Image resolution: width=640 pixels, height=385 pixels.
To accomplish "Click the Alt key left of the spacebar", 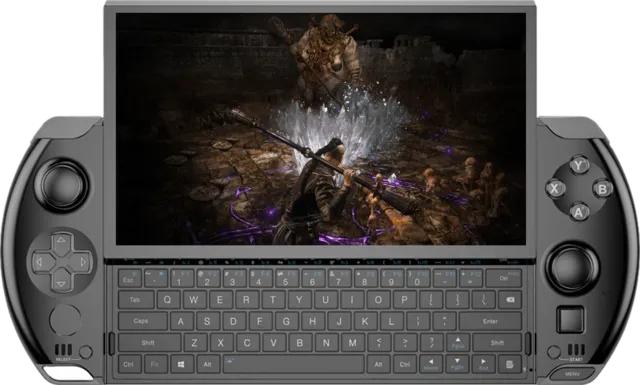I will click(x=208, y=364).
